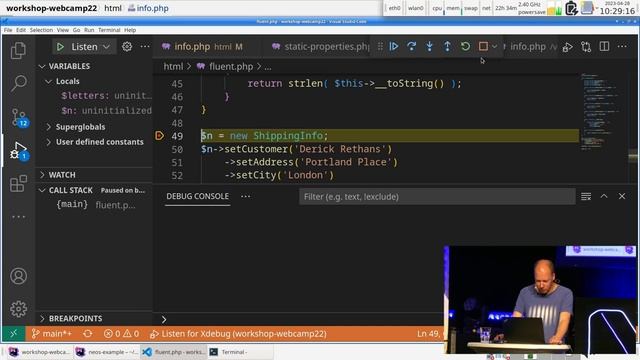Image resolution: width=640 pixels, height=360 pixels.
Task: Open the Run menu
Action: (x=89, y=30)
